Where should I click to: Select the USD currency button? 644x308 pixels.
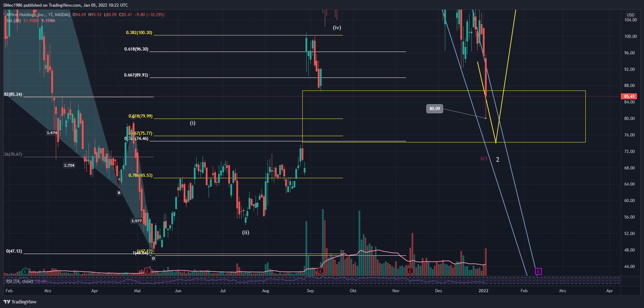point(631,15)
